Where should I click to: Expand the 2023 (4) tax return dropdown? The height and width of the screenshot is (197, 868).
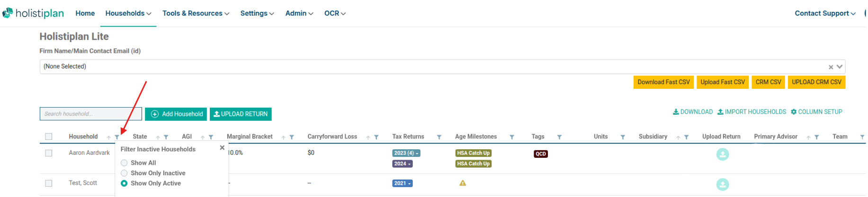point(406,153)
